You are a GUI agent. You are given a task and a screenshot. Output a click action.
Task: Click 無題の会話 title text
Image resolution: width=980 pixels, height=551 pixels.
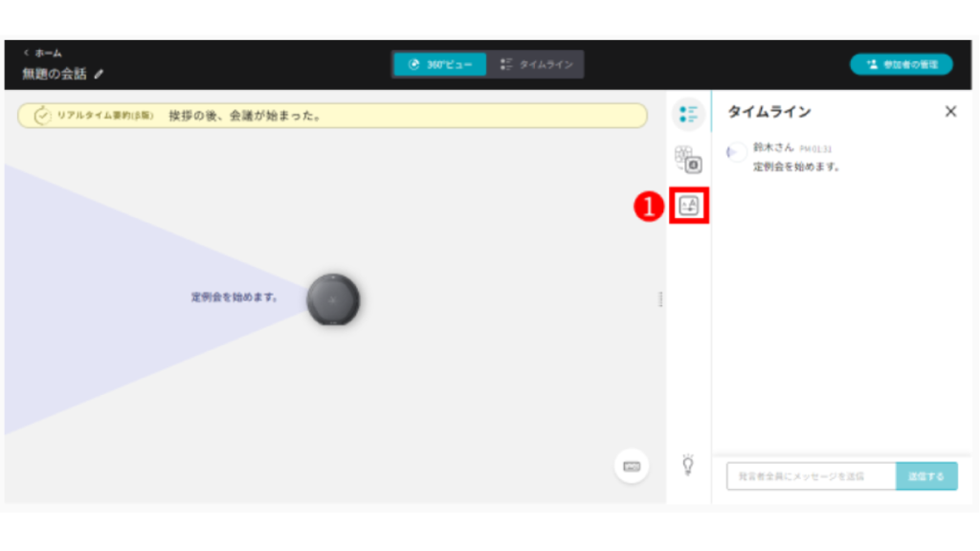pos(56,74)
